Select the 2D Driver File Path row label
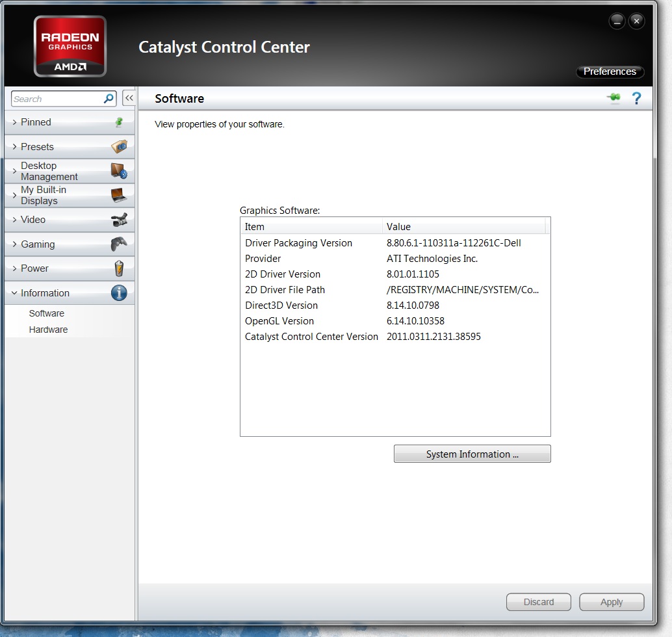The image size is (672, 637). tap(285, 290)
